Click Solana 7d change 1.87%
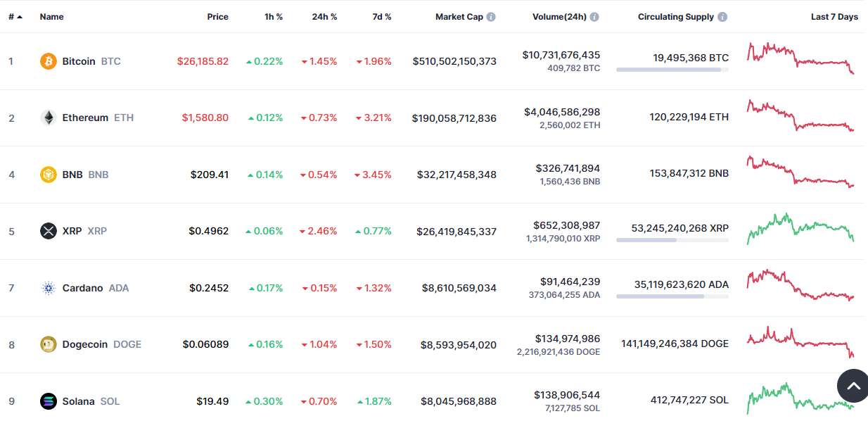The width and height of the screenshot is (868, 421). click(374, 401)
